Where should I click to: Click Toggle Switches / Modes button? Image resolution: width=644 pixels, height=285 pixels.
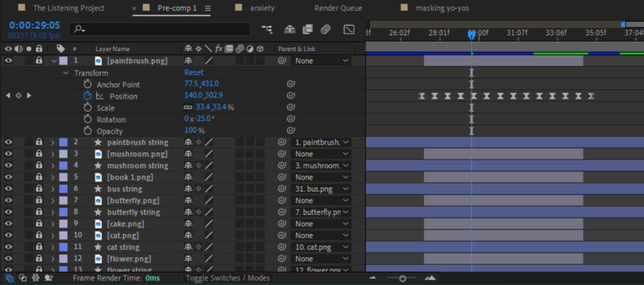pyautogui.click(x=228, y=278)
